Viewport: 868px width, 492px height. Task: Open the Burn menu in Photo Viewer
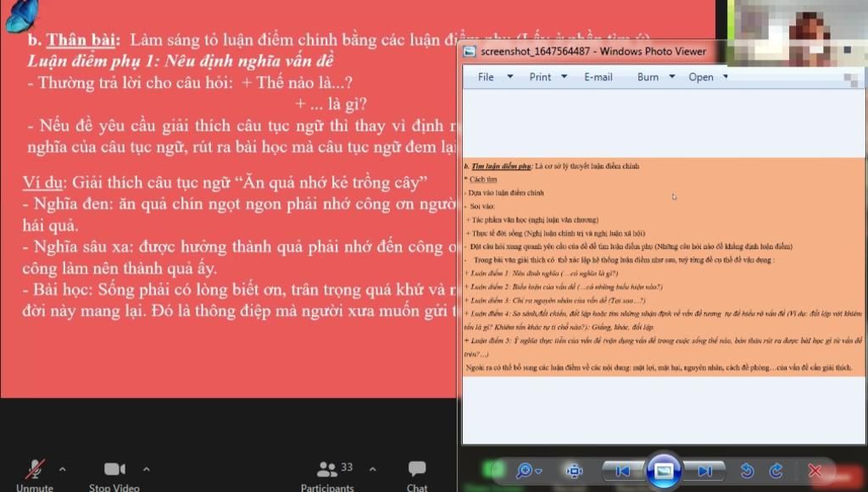648,77
